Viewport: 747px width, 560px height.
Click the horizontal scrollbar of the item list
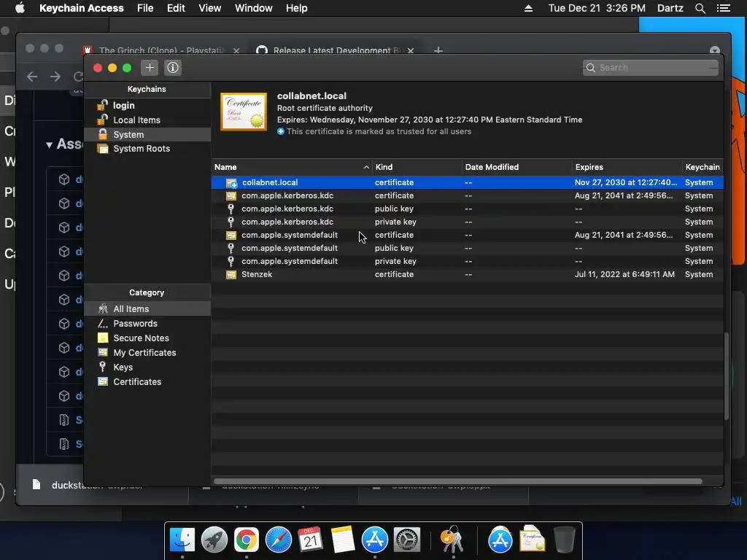pos(458,481)
